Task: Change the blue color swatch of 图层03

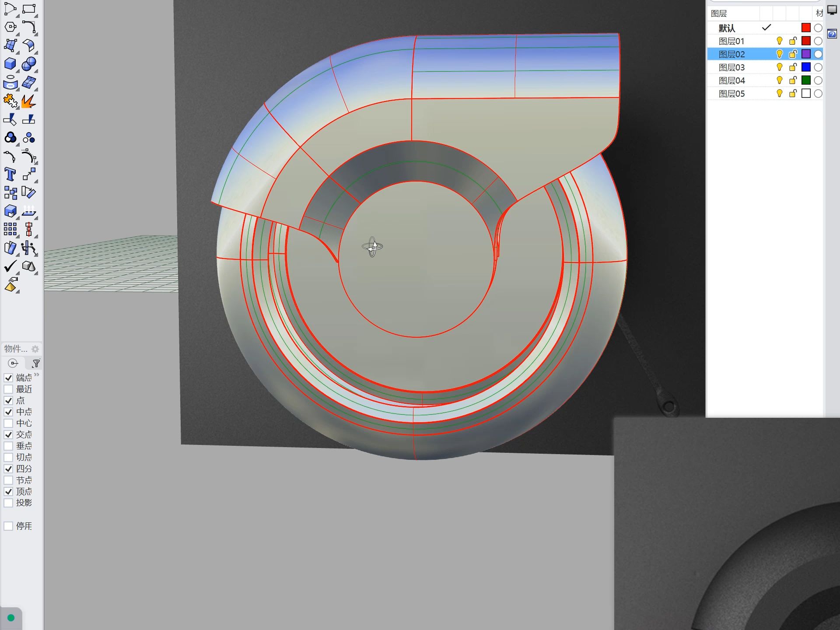Action: 806,67
